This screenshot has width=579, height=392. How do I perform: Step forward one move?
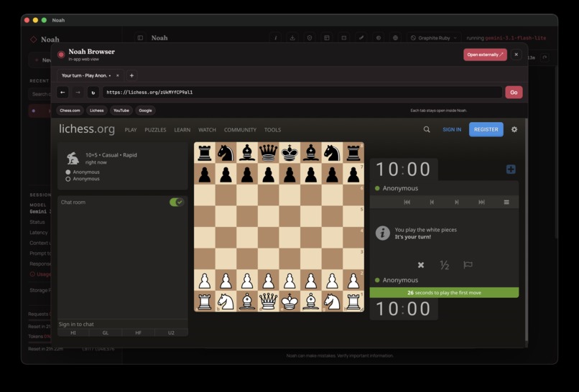[x=457, y=202]
